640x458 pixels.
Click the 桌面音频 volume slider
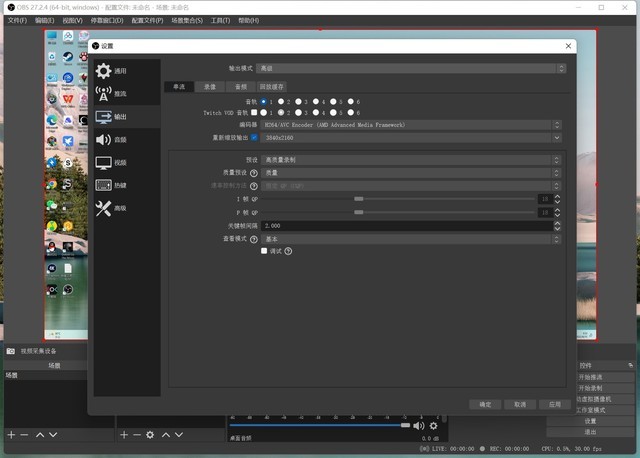tap(320, 425)
